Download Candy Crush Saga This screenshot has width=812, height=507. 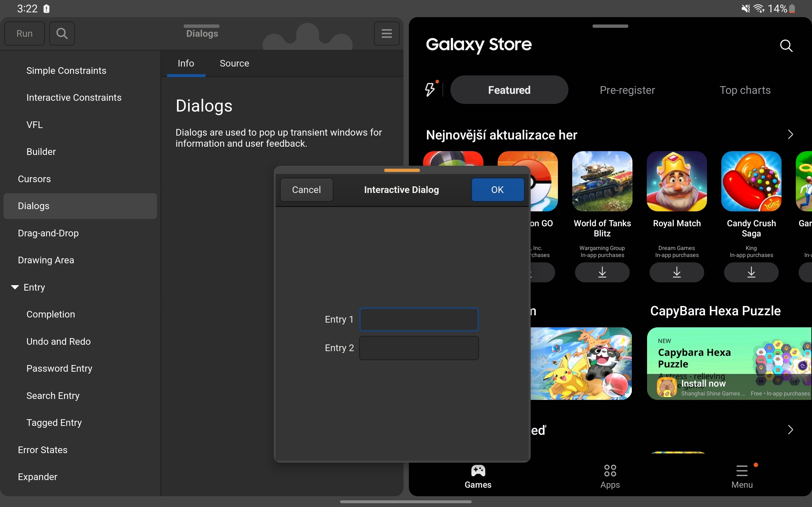(751, 272)
